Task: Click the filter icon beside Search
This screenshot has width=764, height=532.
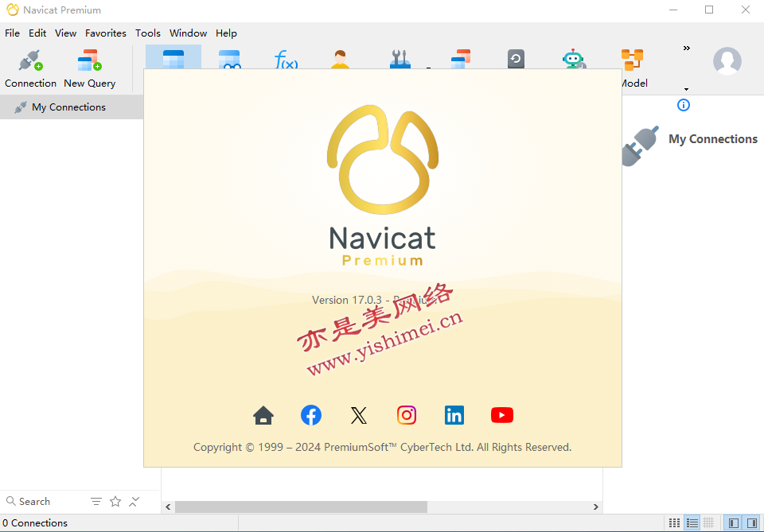Action: pyautogui.click(x=96, y=501)
